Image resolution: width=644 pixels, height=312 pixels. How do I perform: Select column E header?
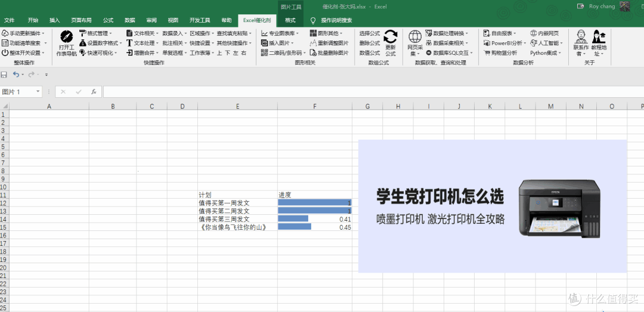coord(237,106)
